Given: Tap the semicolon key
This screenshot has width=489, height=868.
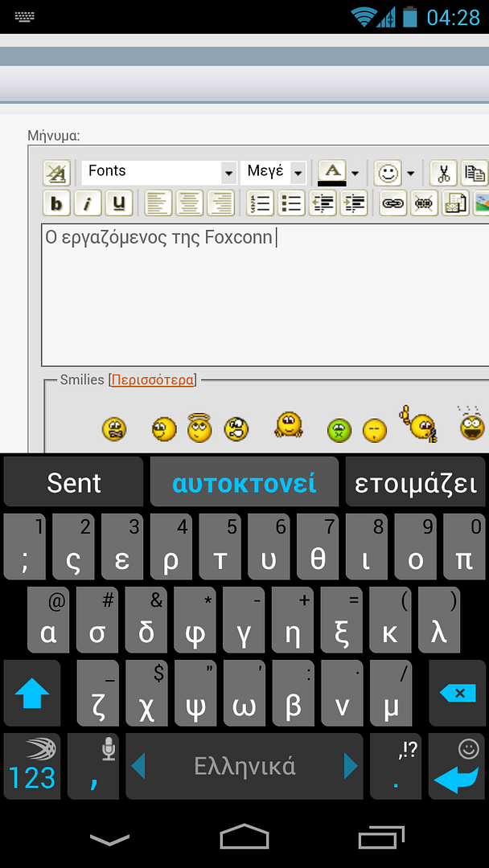Looking at the screenshot, I should [25, 547].
